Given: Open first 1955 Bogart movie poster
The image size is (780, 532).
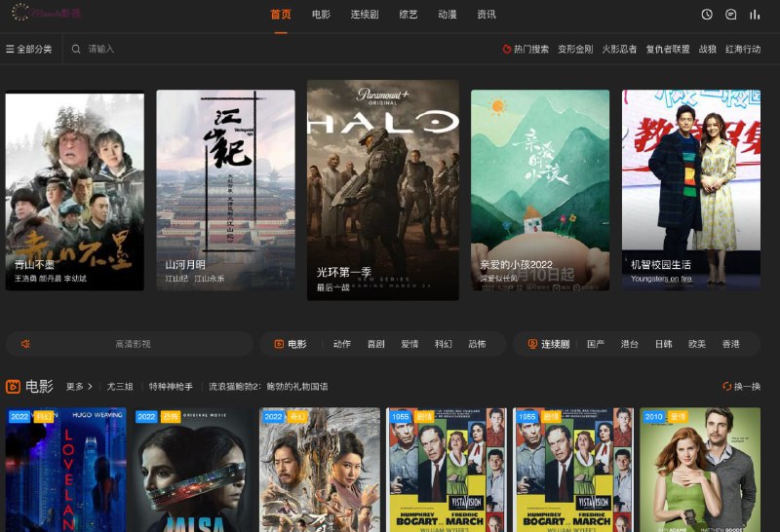Looking at the screenshot, I should coord(447,470).
